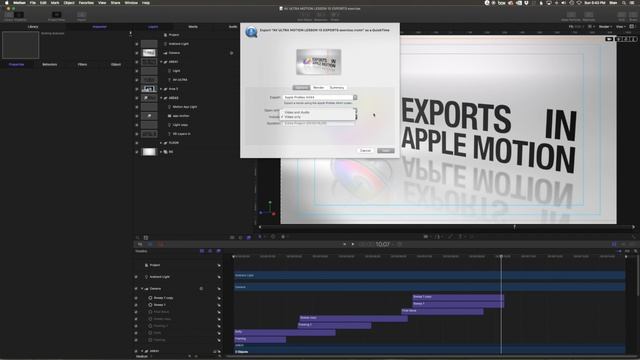
Task: Open the Layers tab in project pane
Action: click(x=153, y=27)
